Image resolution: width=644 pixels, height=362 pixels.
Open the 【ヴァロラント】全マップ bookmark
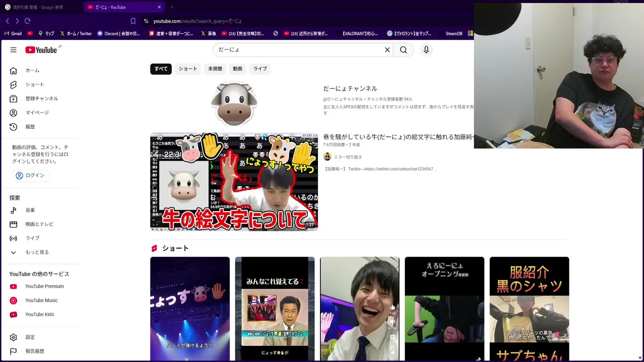click(x=409, y=34)
